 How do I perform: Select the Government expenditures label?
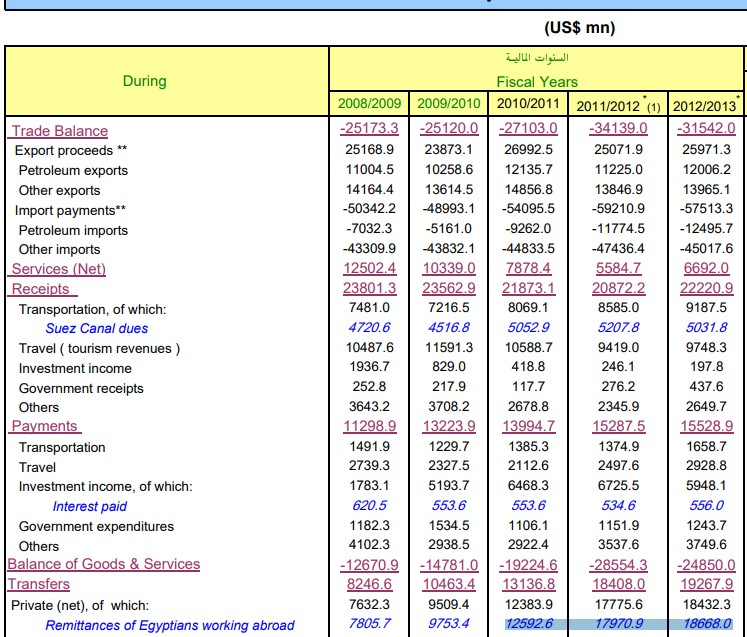(96, 526)
